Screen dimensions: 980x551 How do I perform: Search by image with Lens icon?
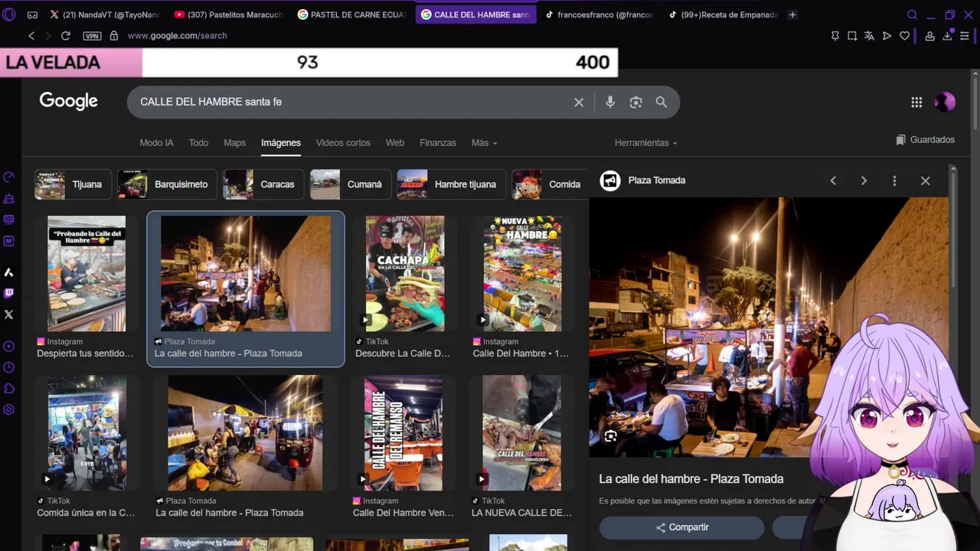point(635,102)
